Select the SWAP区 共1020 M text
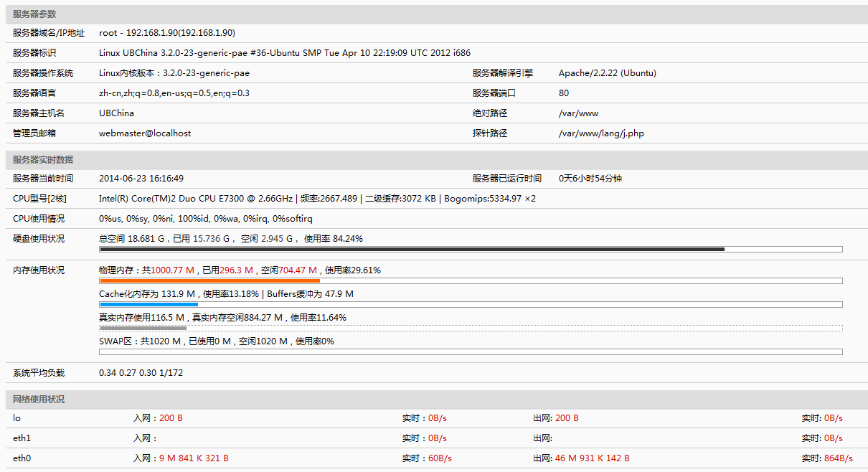The image size is (868, 472). pos(217,341)
